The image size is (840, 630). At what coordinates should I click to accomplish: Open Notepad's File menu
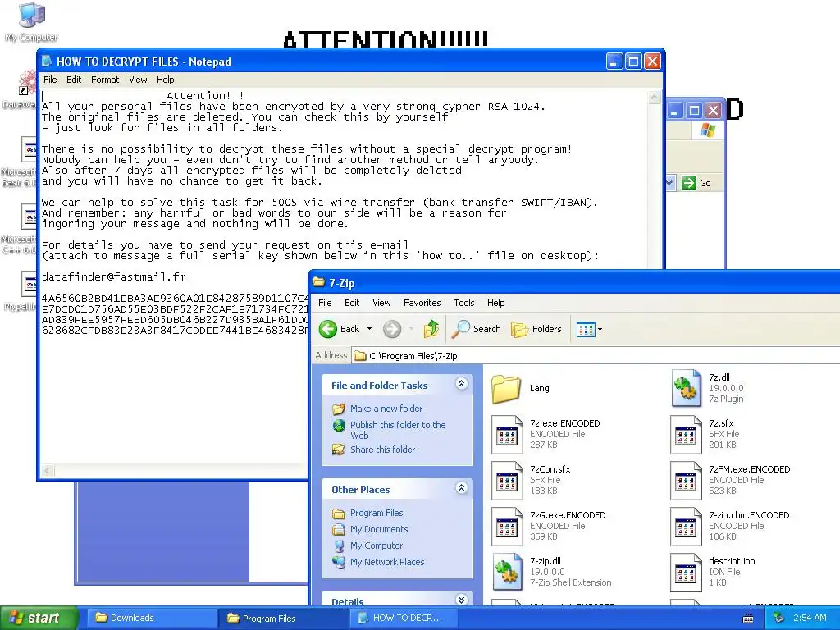click(x=50, y=80)
